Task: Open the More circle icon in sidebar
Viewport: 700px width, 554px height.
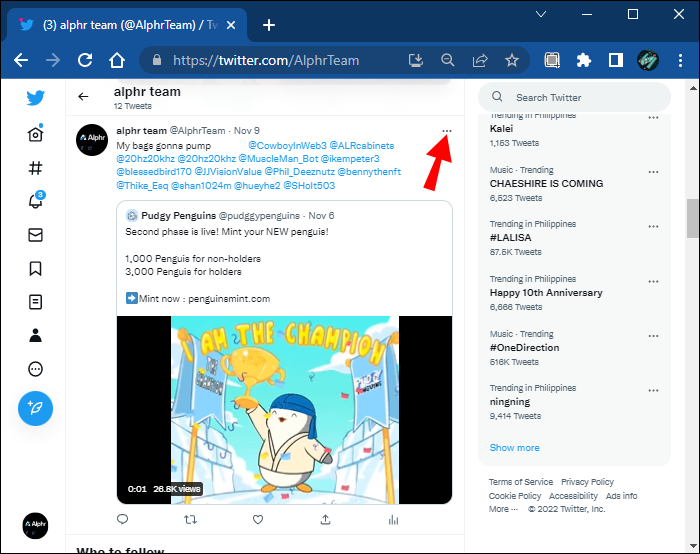Action: [x=35, y=369]
